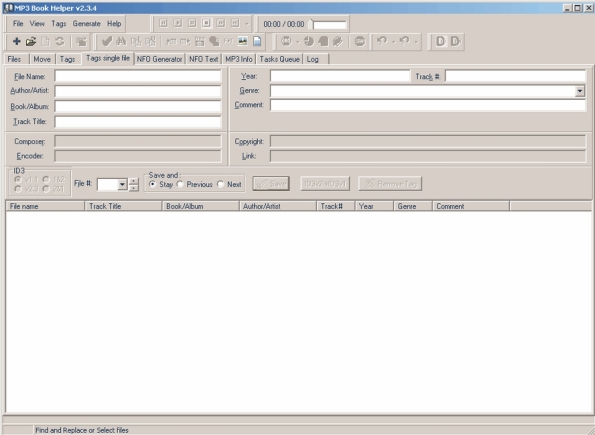Click the Author/Artist column header
The width and height of the screenshot is (595, 435).
point(278,206)
